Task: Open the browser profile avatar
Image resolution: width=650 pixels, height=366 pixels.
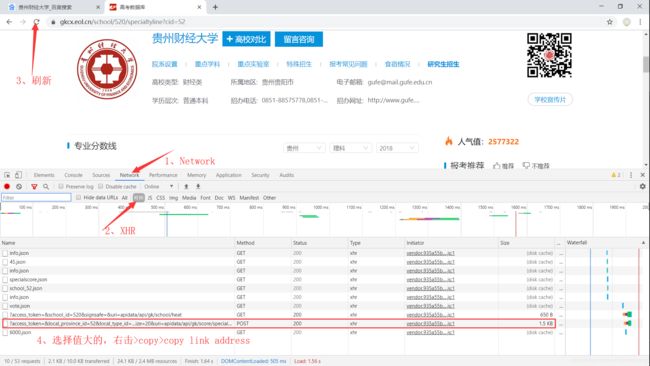Action: pyautogui.click(x=627, y=22)
